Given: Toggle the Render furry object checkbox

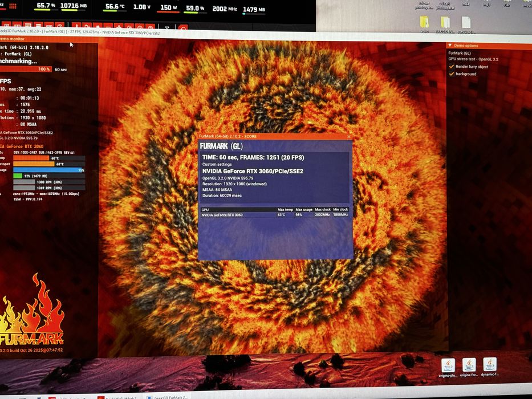Looking at the screenshot, I should pos(451,67).
